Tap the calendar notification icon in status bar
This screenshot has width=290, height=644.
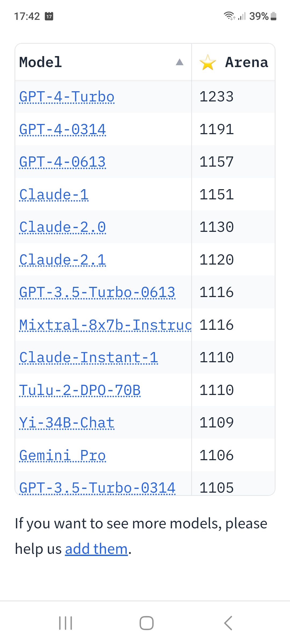point(49,16)
